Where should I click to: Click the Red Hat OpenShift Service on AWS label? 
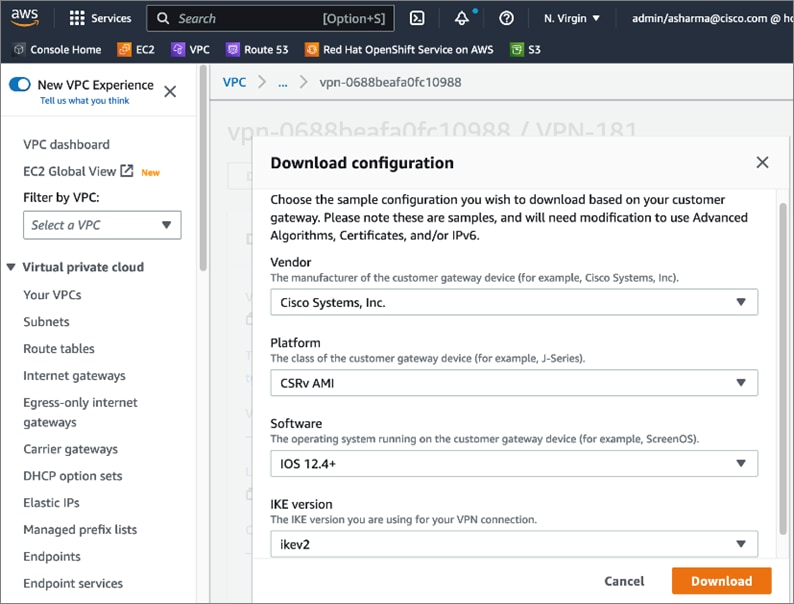click(x=408, y=49)
